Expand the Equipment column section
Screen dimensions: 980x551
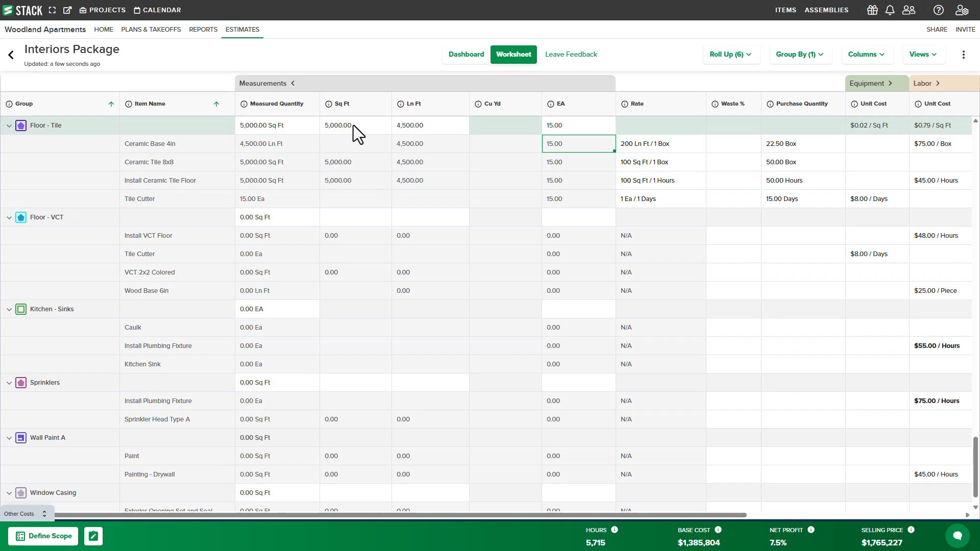pyautogui.click(x=890, y=83)
